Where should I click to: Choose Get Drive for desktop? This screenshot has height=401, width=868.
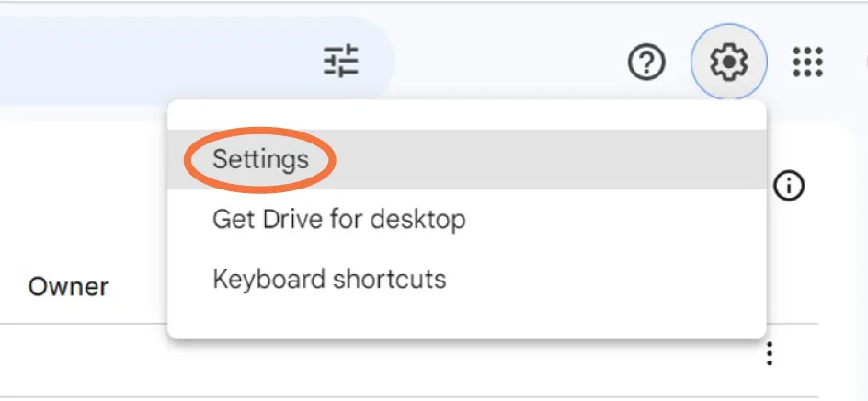click(338, 220)
